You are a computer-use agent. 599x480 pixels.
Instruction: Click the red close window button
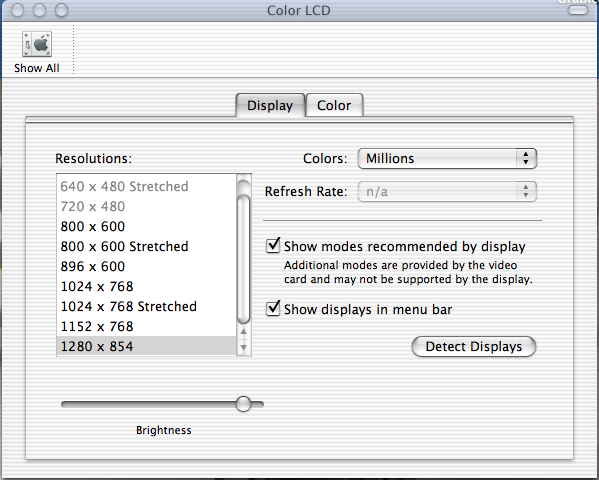(18, 10)
